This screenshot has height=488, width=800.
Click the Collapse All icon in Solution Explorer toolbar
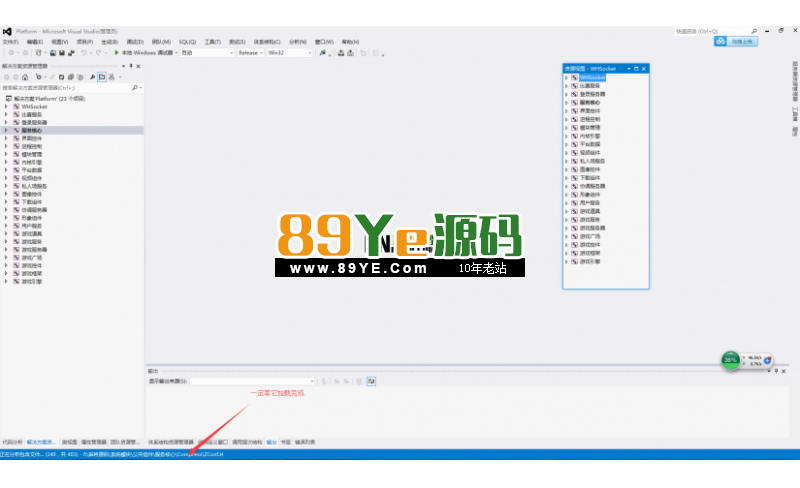coord(71,77)
